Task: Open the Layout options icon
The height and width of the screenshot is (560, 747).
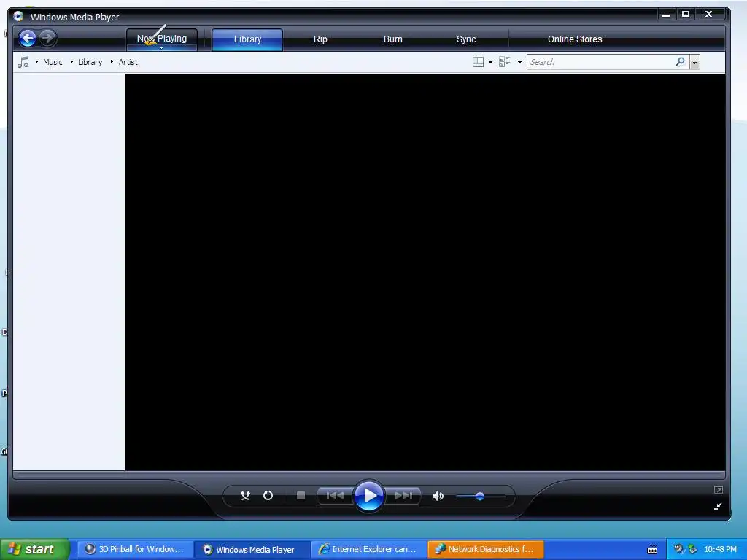Action: 478,62
